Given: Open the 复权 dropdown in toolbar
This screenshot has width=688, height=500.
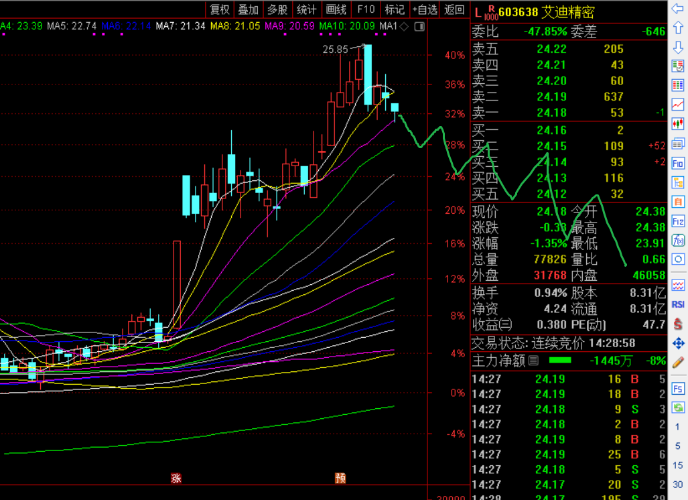Looking at the screenshot, I should tap(219, 9).
